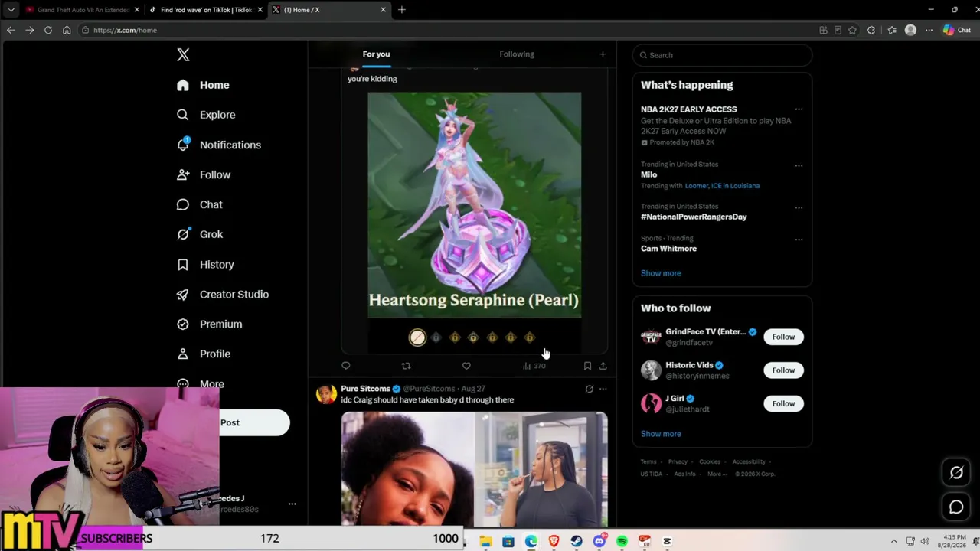Like the Heartsong Seraphine post

tap(466, 366)
